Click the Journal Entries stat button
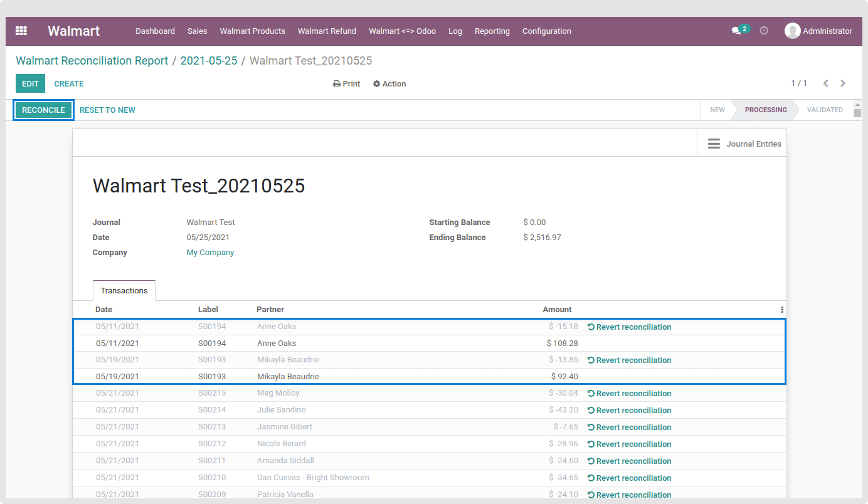The height and width of the screenshot is (504, 868). click(x=742, y=144)
